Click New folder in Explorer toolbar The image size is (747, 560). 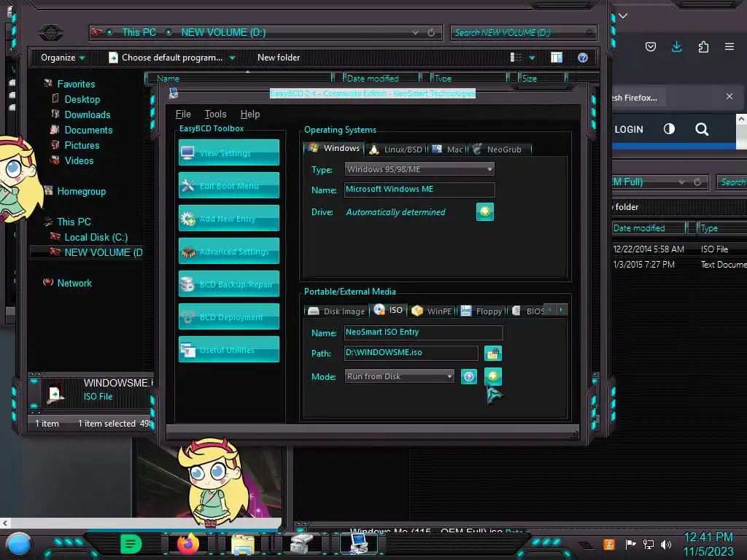click(x=279, y=58)
